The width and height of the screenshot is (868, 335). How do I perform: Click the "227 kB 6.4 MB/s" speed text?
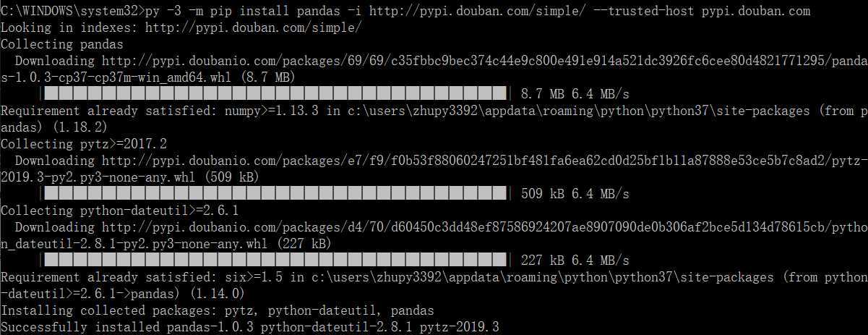pyautogui.click(x=575, y=260)
